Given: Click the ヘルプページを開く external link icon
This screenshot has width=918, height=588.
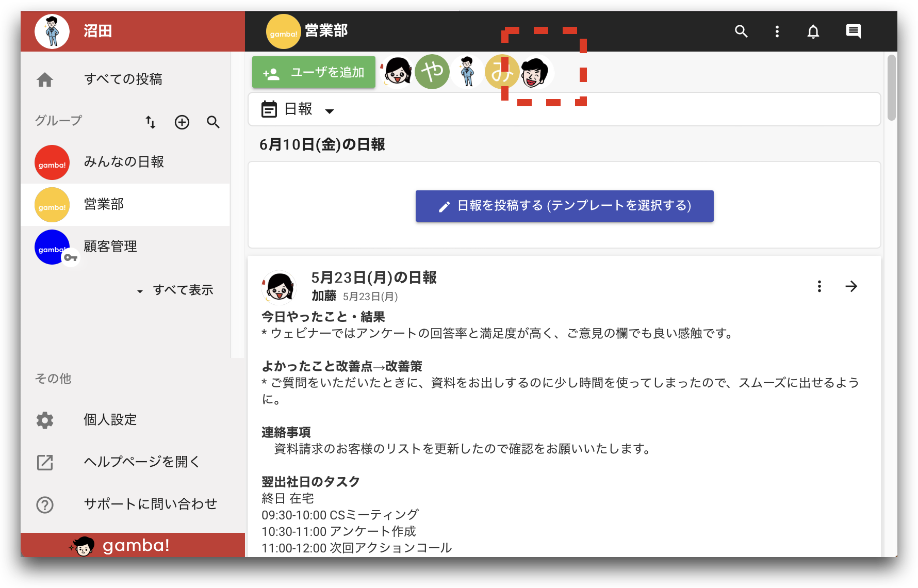Looking at the screenshot, I should click(x=45, y=463).
